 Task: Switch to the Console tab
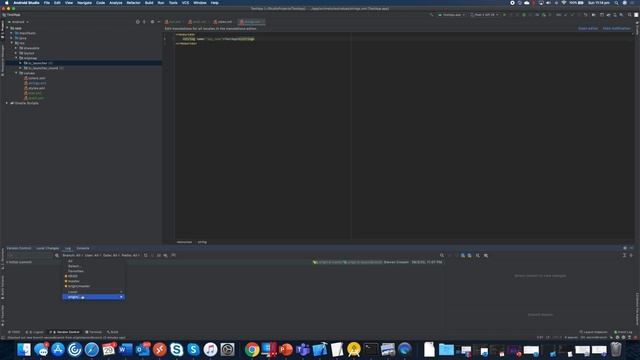83,248
